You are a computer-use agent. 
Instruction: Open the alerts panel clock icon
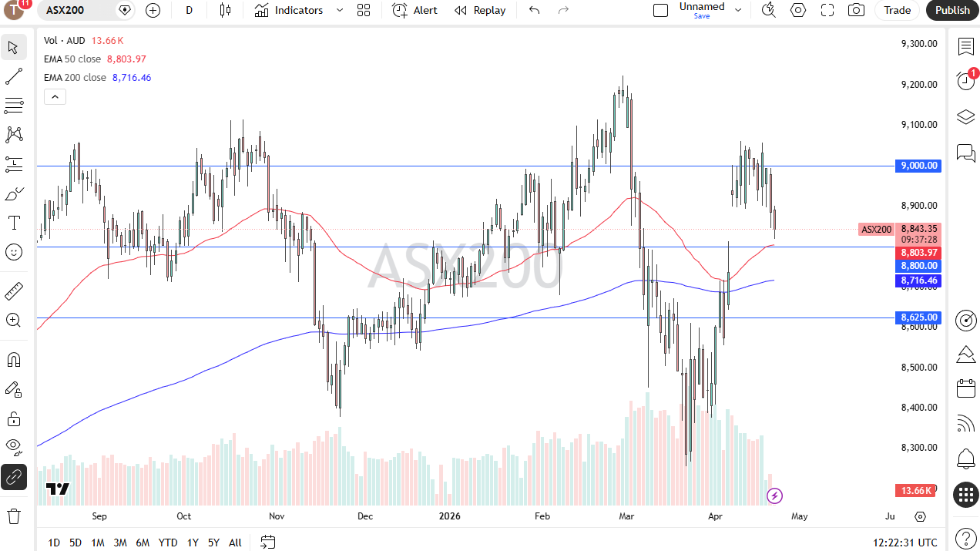(966, 80)
